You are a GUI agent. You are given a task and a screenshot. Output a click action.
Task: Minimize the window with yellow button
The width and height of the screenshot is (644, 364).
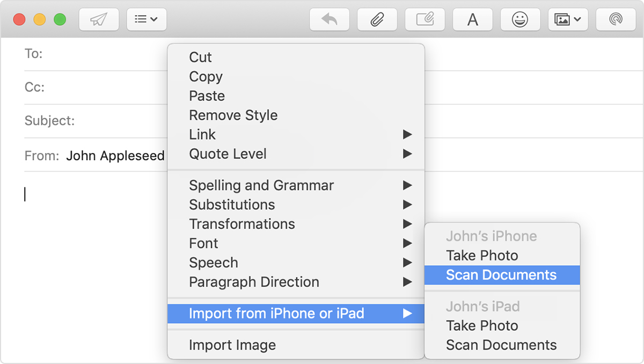[x=40, y=20]
